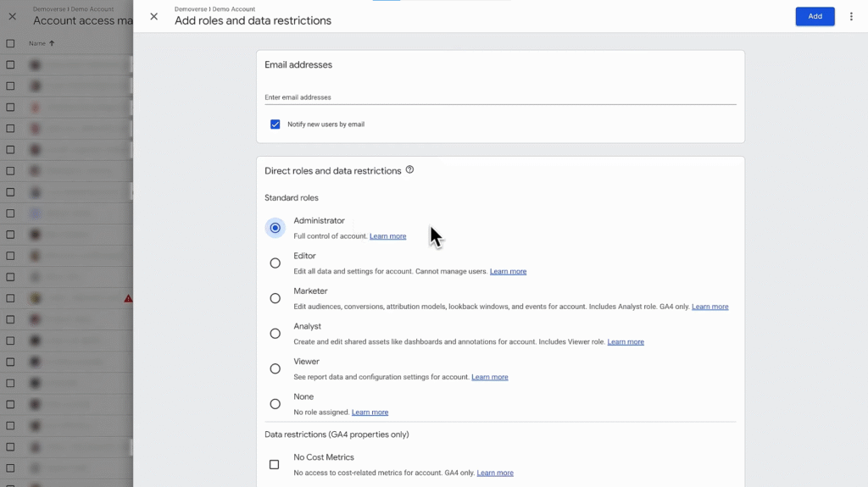
Task: Sort users by the Name column arrow
Action: pos(52,43)
